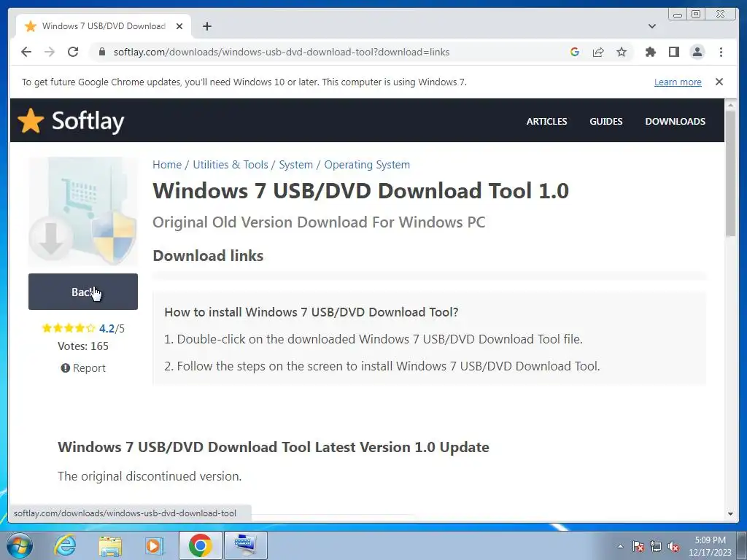
Task: Go to Home breadcrumb link
Action: point(167,165)
